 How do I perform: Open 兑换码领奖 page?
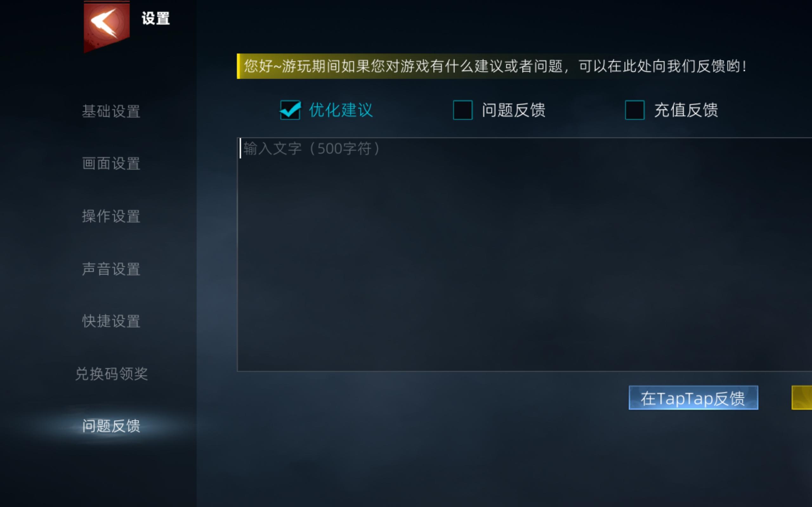click(111, 374)
